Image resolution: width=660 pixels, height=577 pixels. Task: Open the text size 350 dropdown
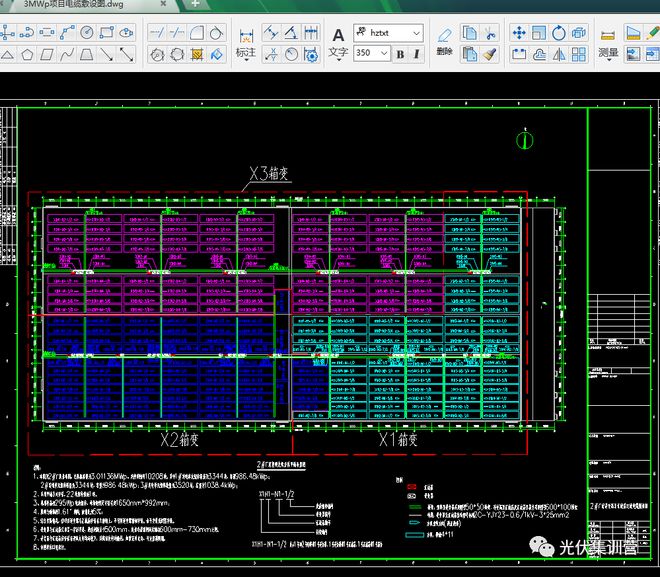point(384,54)
